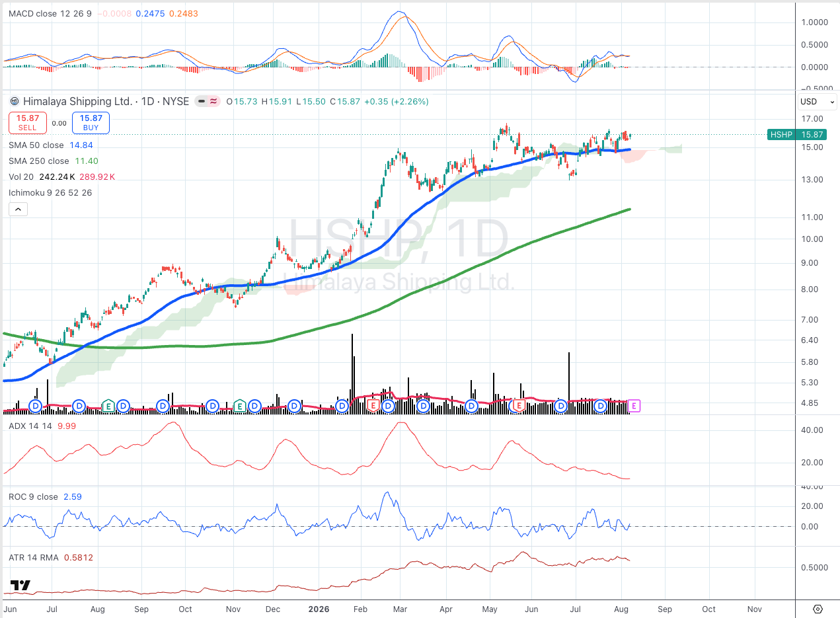Select the MACD close 12 26 9 legend
Viewport: 840px width, 618px height.
(x=50, y=13)
